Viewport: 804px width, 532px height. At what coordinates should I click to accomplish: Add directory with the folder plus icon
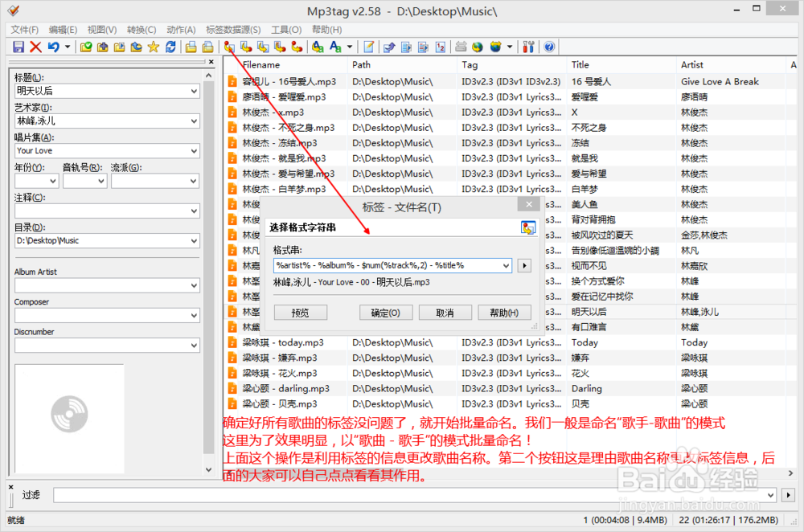click(103, 47)
